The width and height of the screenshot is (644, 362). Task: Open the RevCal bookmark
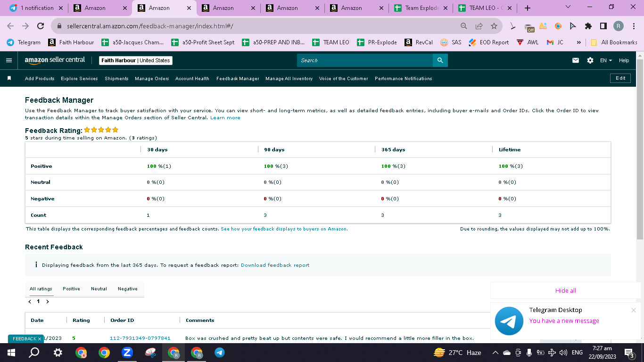tap(419, 42)
